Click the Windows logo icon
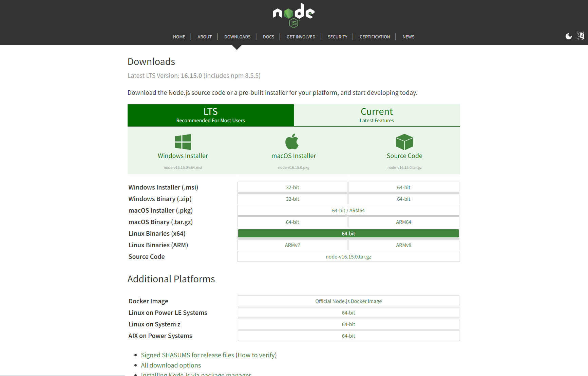588x376 pixels. tap(183, 142)
